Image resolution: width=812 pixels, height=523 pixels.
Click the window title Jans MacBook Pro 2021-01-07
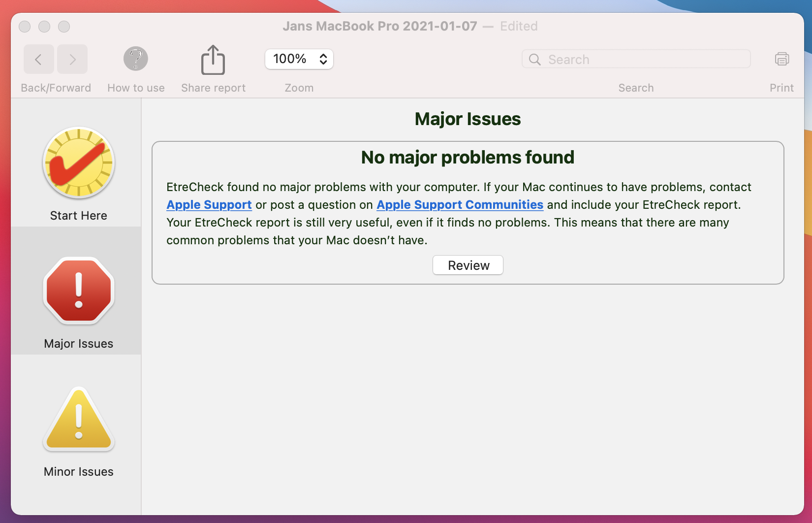379,26
